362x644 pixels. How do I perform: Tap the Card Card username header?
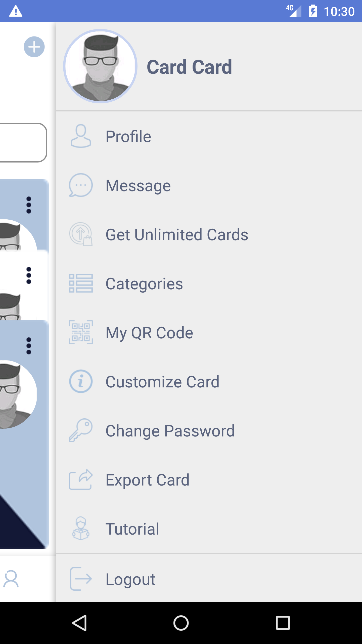[x=189, y=67]
